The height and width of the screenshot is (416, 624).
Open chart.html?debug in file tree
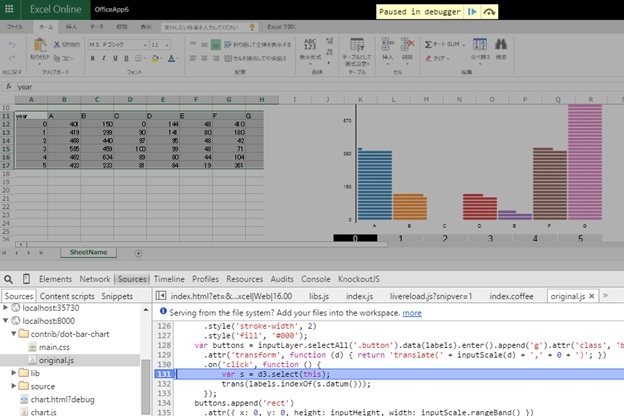(x=62, y=399)
